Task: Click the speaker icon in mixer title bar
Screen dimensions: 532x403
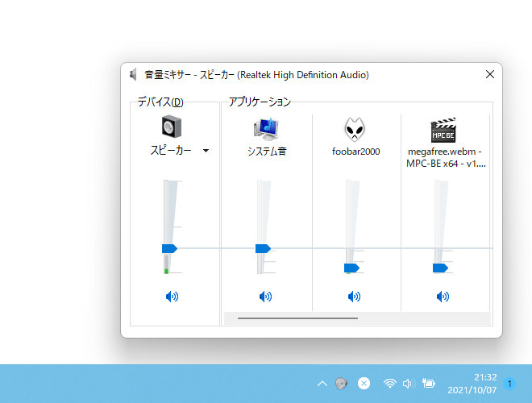Action: [x=133, y=75]
